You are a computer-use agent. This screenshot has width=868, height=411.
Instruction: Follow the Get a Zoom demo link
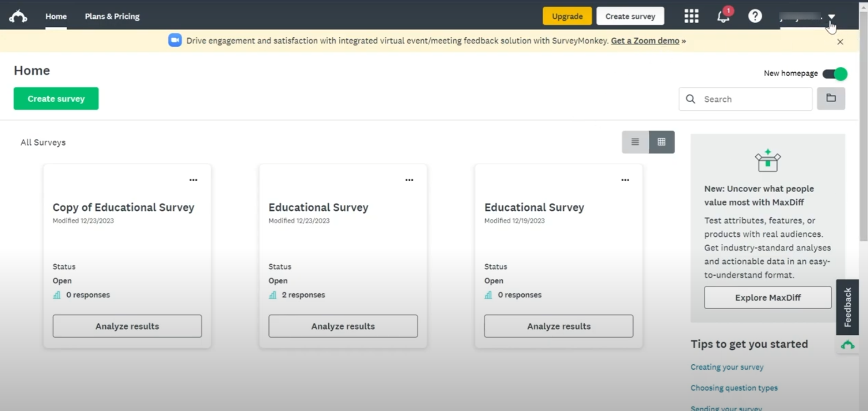coord(645,41)
